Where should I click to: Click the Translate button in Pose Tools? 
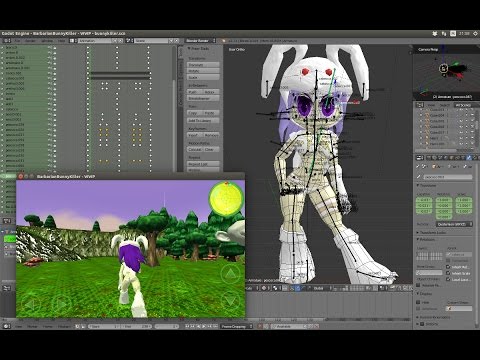click(x=203, y=65)
